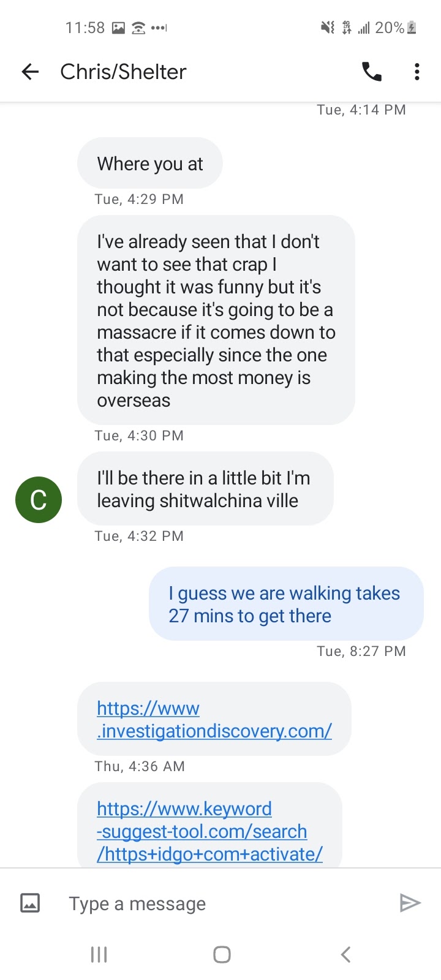Tap the green C contact avatar
Image resolution: width=441 pixels, height=980 pixels.
(x=39, y=500)
